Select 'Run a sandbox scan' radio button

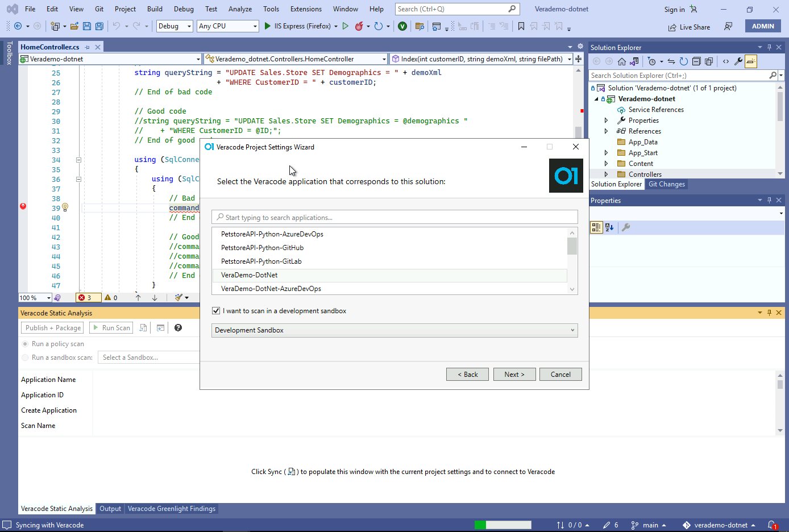pyautogui.click(x=25, y=358)
